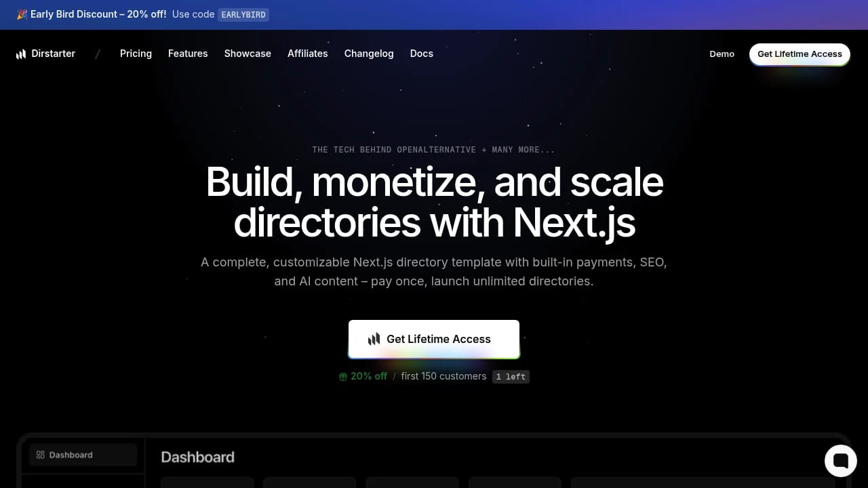
Task: Click the gift icon next to 20% off
Action: (342, 376)
